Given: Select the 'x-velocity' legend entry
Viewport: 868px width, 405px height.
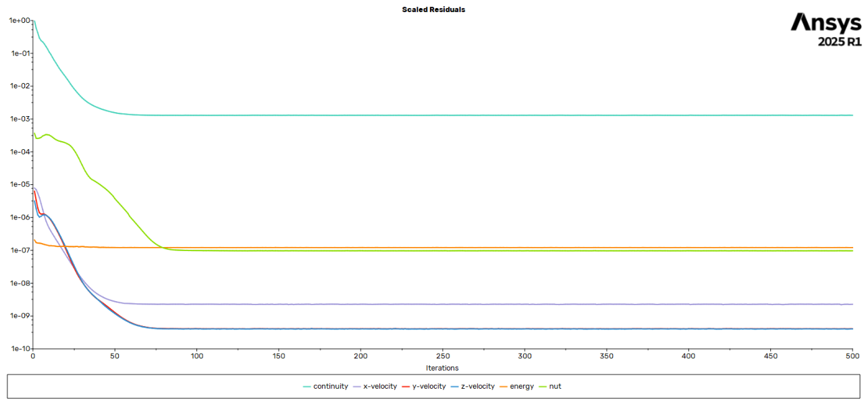Looking at the screenshot, I should [375, 386].
